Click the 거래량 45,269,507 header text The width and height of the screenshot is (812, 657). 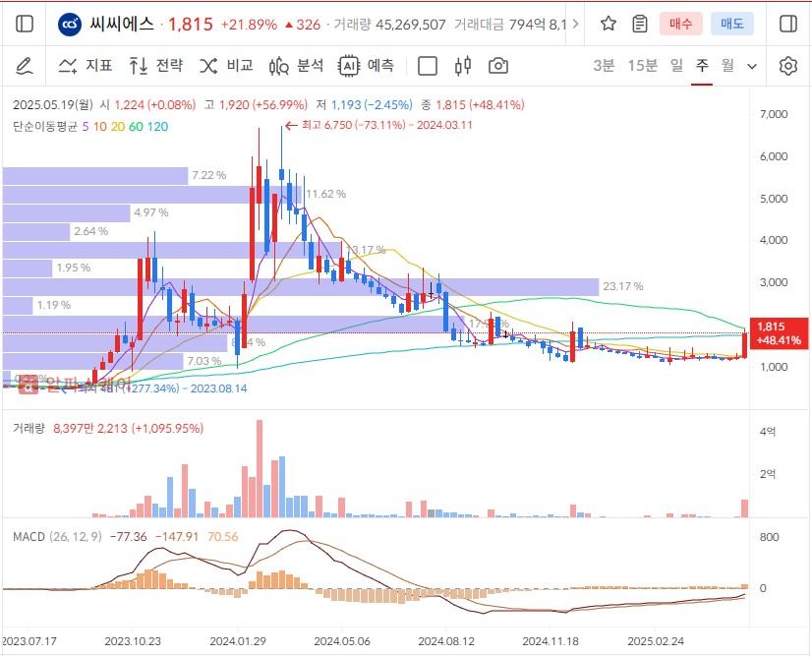tap(389, 25)
